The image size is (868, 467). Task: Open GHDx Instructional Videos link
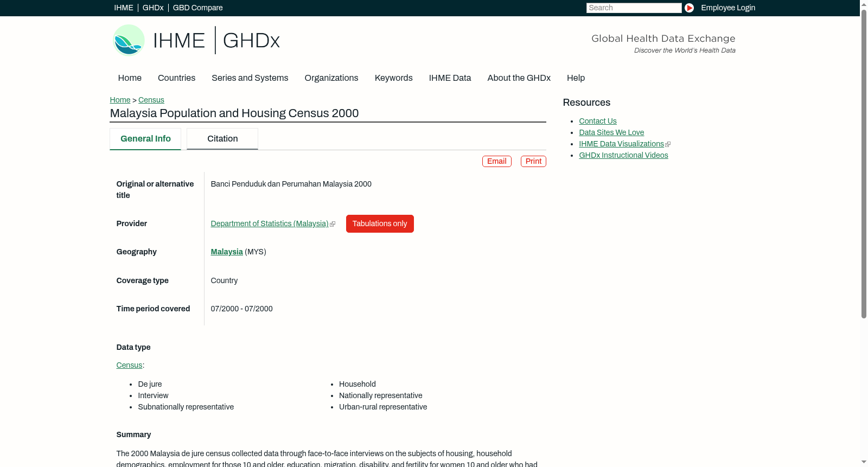tap(623, 155)
